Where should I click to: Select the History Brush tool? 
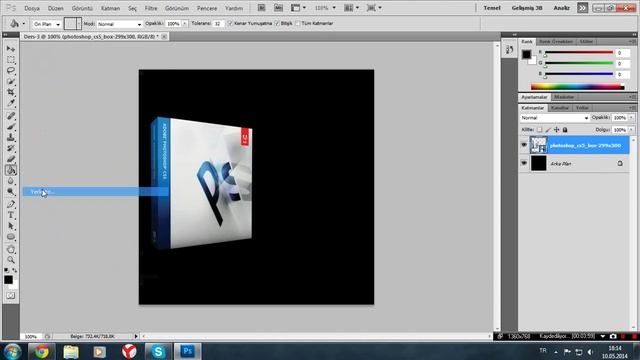pos(11,148)
